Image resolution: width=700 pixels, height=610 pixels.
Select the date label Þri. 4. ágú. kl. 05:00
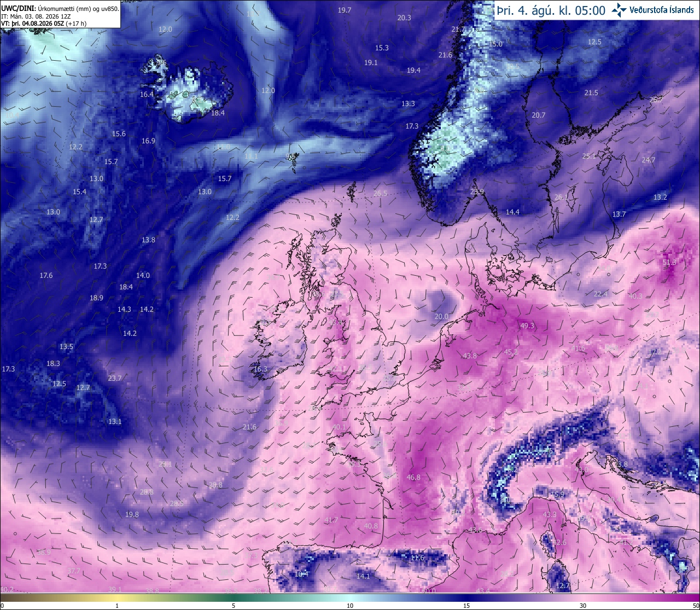tap(551, 10)
